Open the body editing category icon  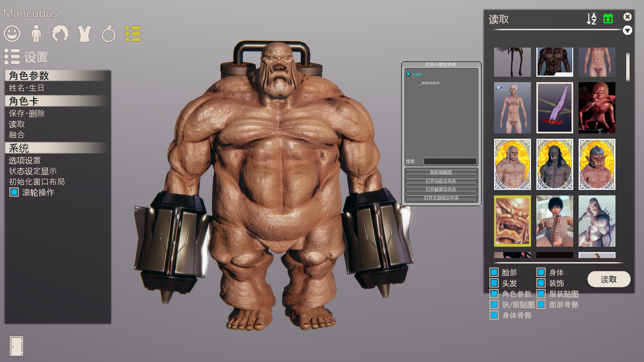point(36,34)
